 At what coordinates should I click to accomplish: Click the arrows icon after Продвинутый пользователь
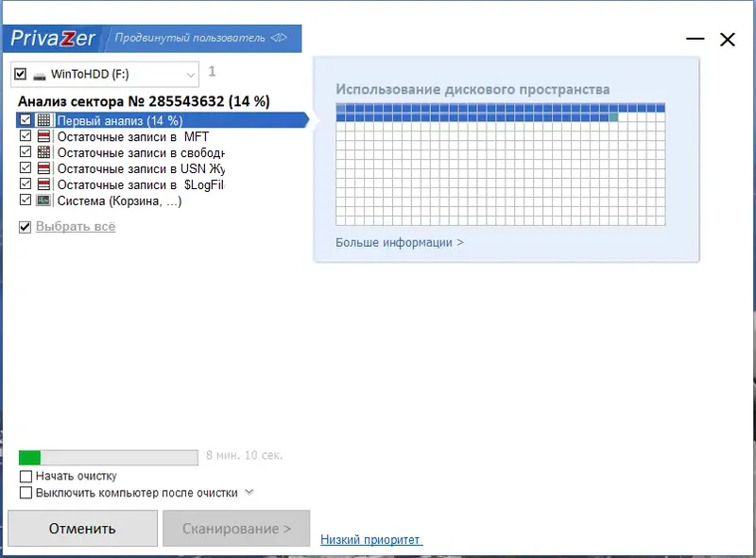click(279, 38)
